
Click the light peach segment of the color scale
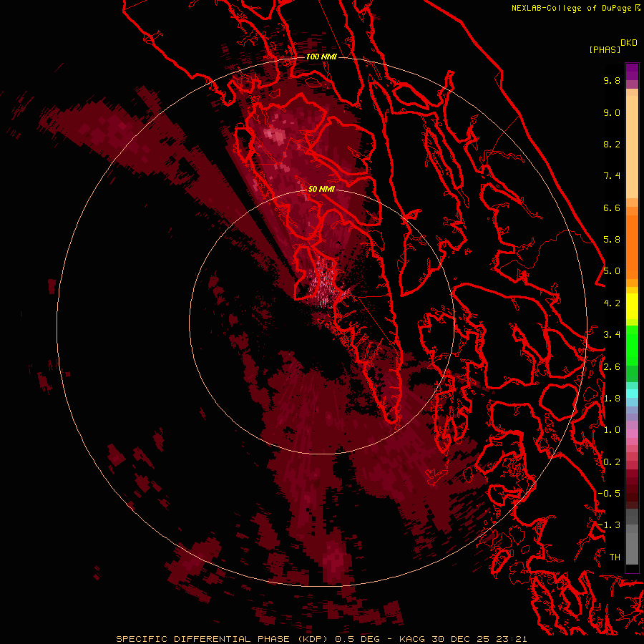pyautogui.click(x=632, y=147)
